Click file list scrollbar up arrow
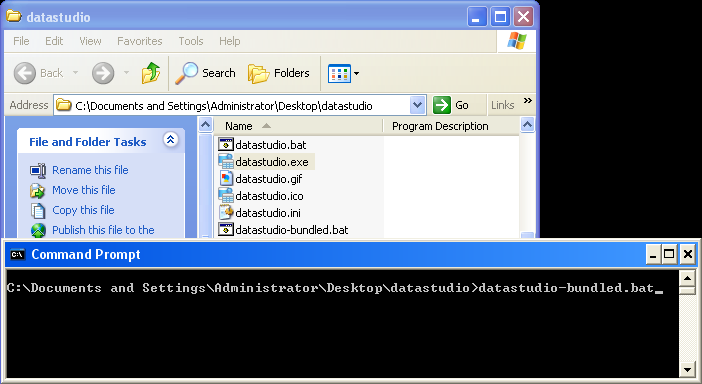Image resolution: width=702 pixels, height=384 pixels. pos(527,125)
